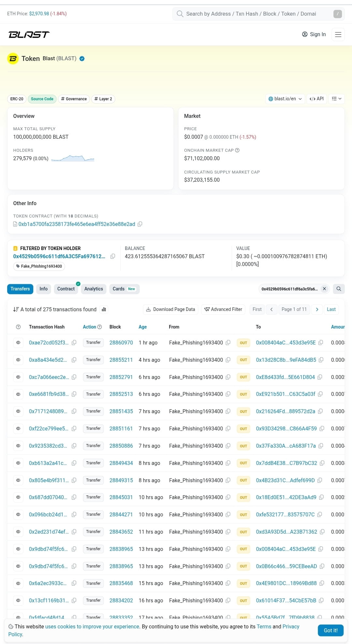
Task: Open the API link button
Action: pyautogui.click(x=316, y=99)
